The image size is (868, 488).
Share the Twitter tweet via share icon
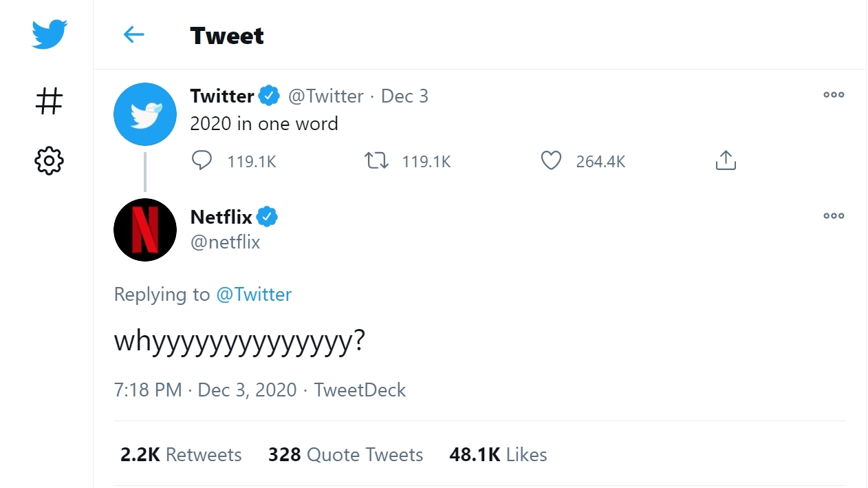pos(726,161)
